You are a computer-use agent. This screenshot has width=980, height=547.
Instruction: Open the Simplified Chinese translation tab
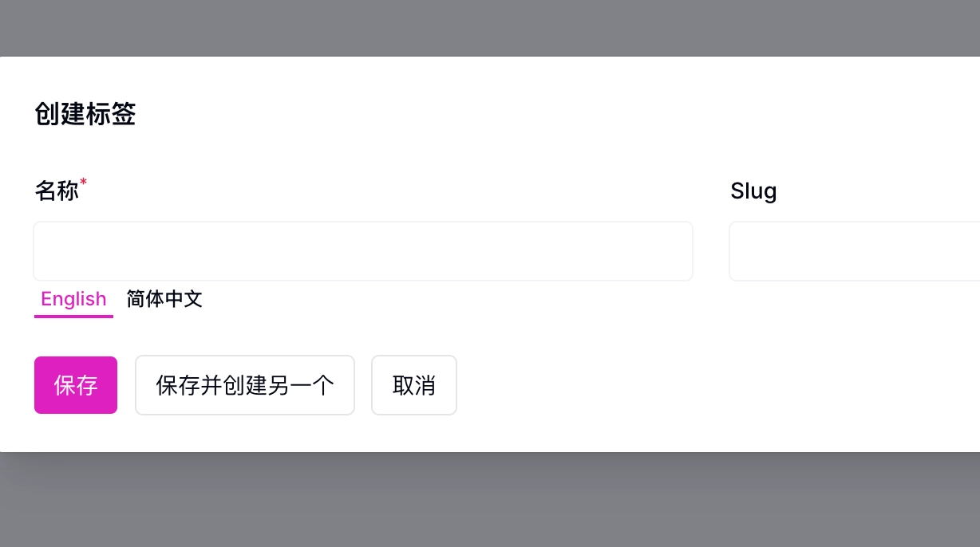164,300
